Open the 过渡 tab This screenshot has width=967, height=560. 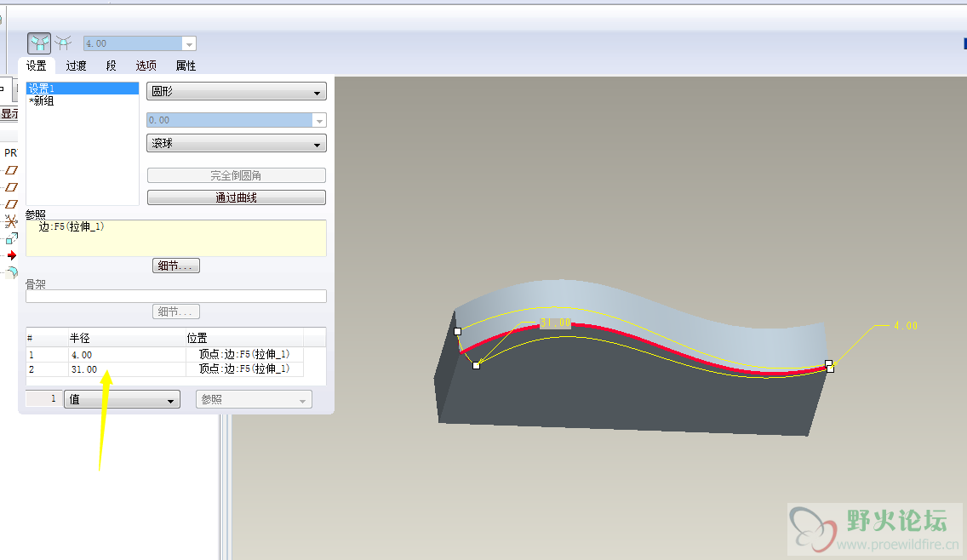click(x=77, y=66)
